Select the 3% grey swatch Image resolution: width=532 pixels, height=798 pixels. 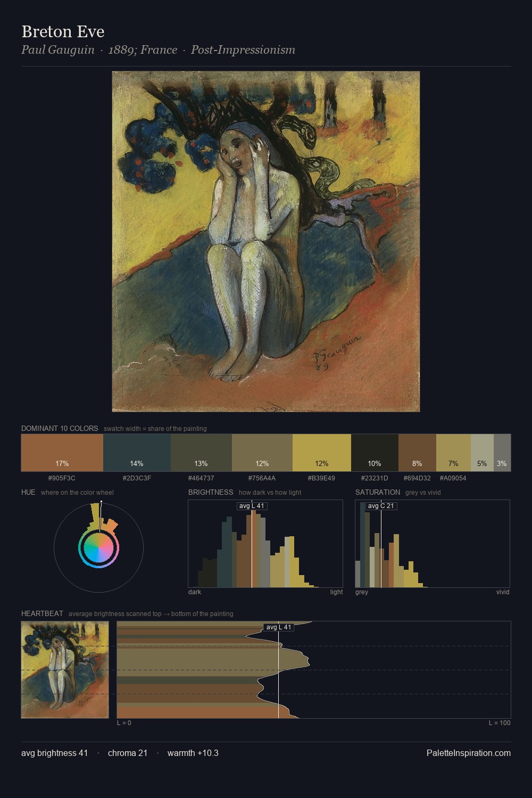click(502, 453)
